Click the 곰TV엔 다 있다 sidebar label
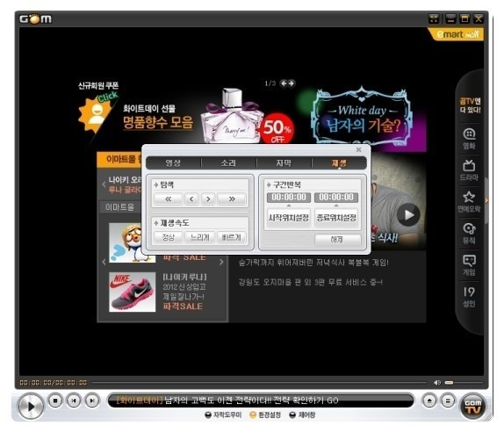 pyautogui.click(x=470, y=105)
